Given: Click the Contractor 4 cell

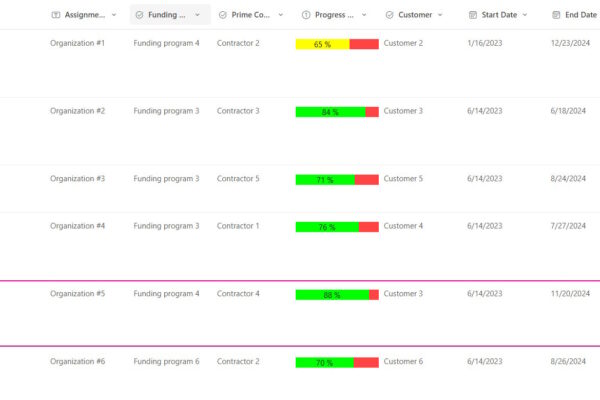Looking at the screenshot, I should [x=238, y=294].
